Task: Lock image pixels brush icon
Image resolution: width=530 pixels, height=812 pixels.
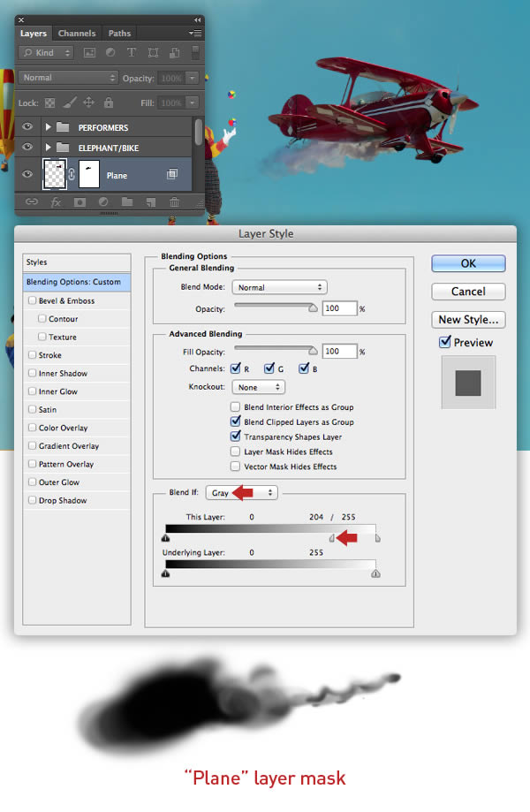Action: tap(70, 102)
